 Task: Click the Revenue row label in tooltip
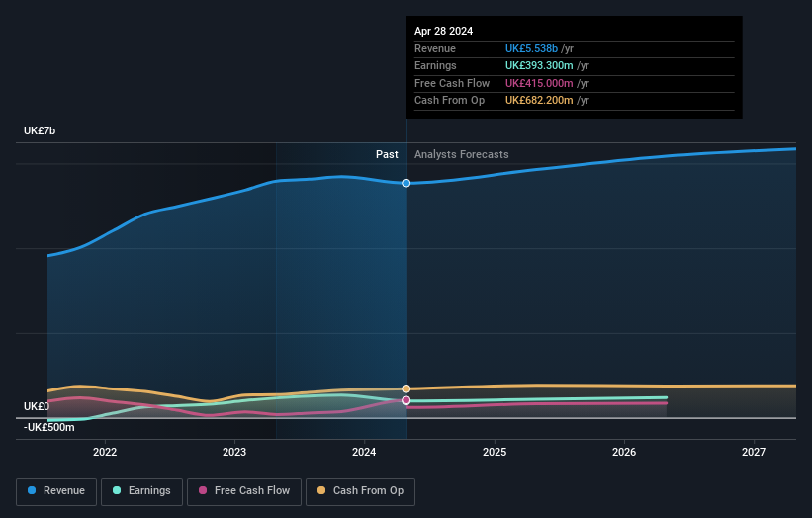pos(435,48)
